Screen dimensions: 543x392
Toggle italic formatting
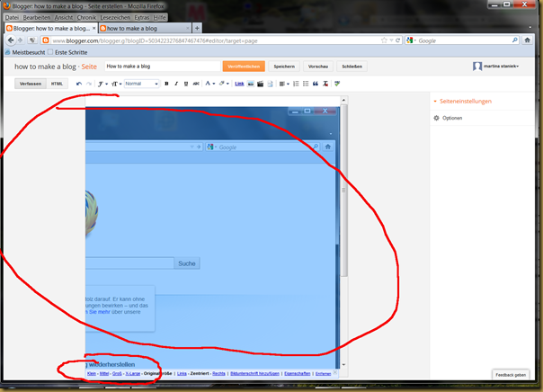coord(176,84)
